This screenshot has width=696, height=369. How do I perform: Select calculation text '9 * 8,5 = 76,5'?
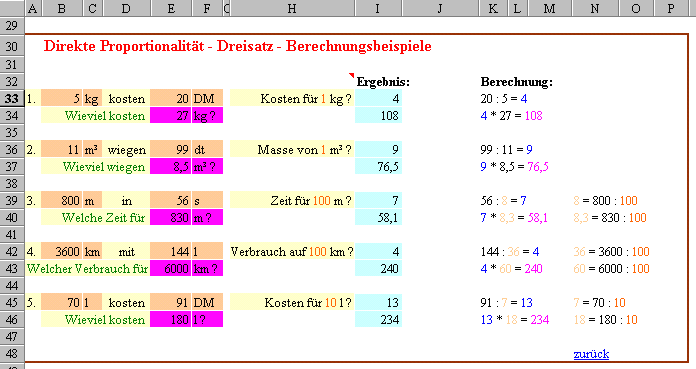(x=514, y=167)
